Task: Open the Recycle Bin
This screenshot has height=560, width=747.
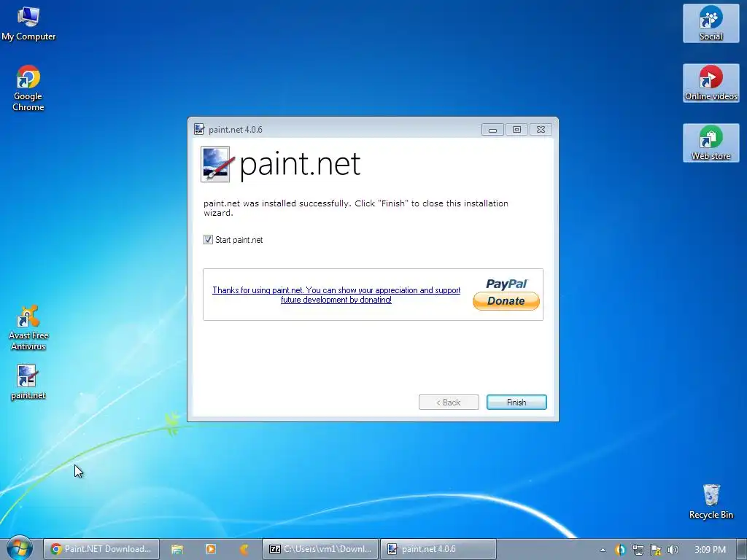Action: [711, 502]
